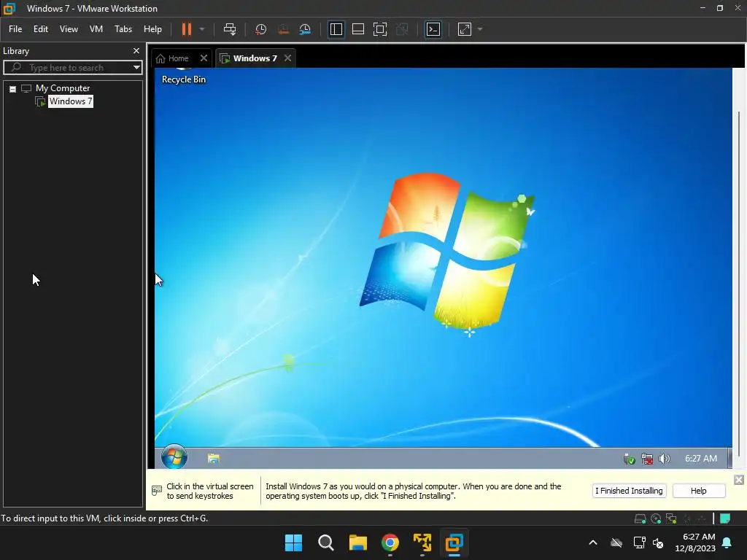
Task: Open the File menu
Action: coord(15,29)
